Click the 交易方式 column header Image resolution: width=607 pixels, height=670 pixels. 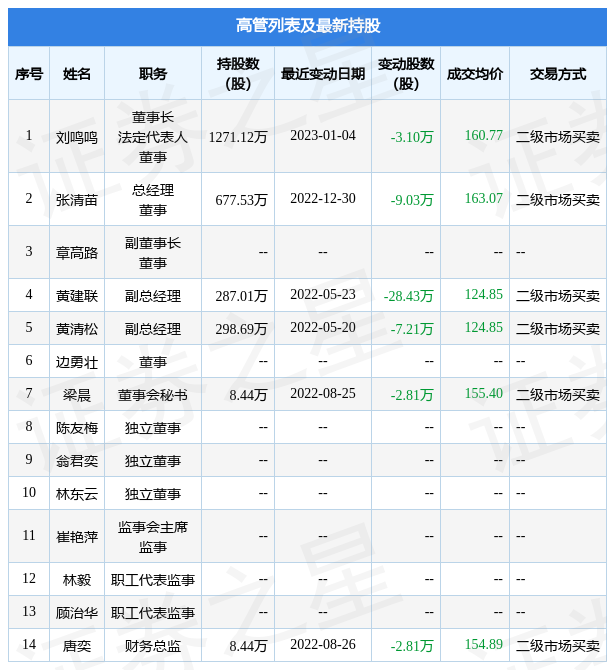[558, 74]
